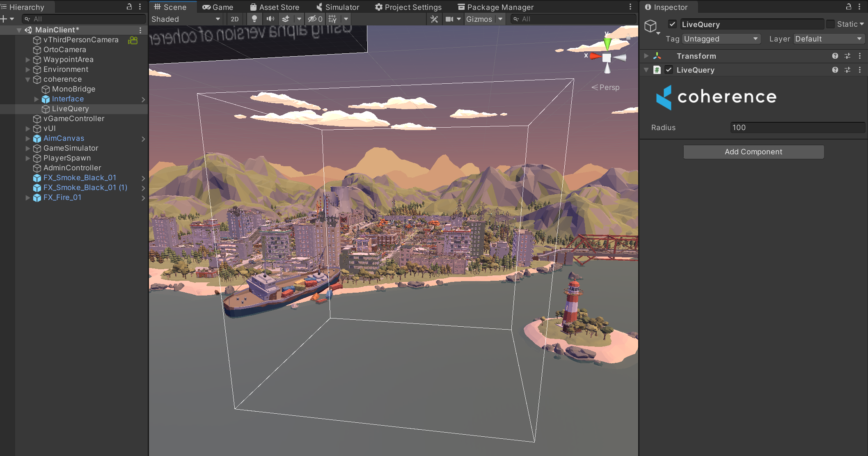Enable the Static checkbox

pos(831,24)
